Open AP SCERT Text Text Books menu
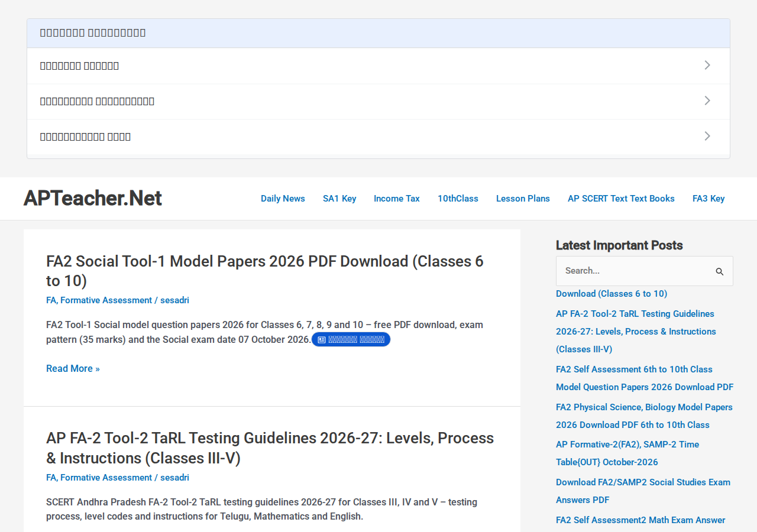 621,199
